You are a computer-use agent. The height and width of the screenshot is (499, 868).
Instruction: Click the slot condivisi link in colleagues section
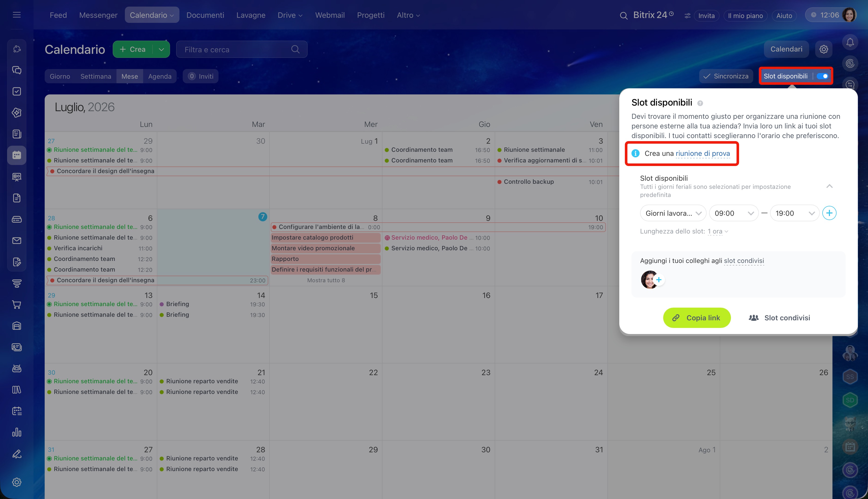coord(744,260)
